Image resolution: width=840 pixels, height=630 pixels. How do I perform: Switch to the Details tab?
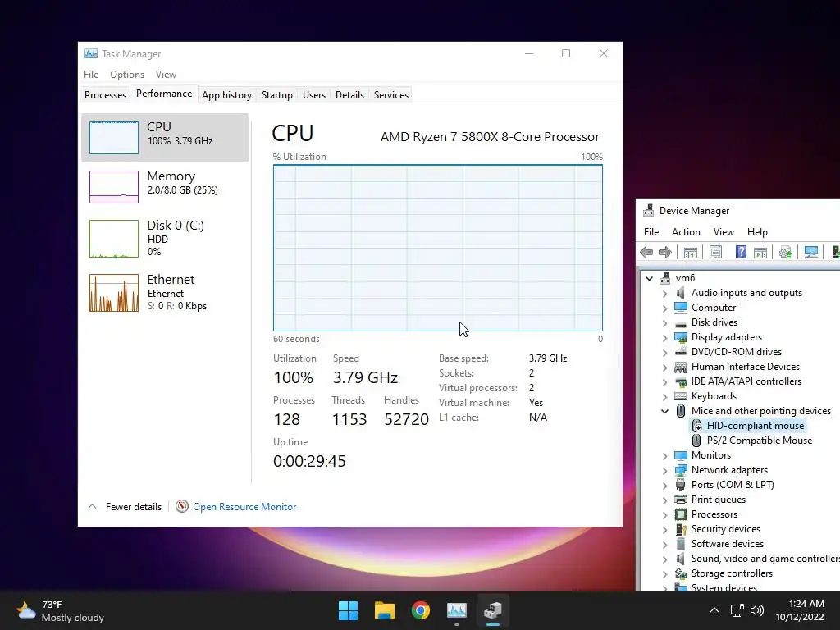(349, 95)
